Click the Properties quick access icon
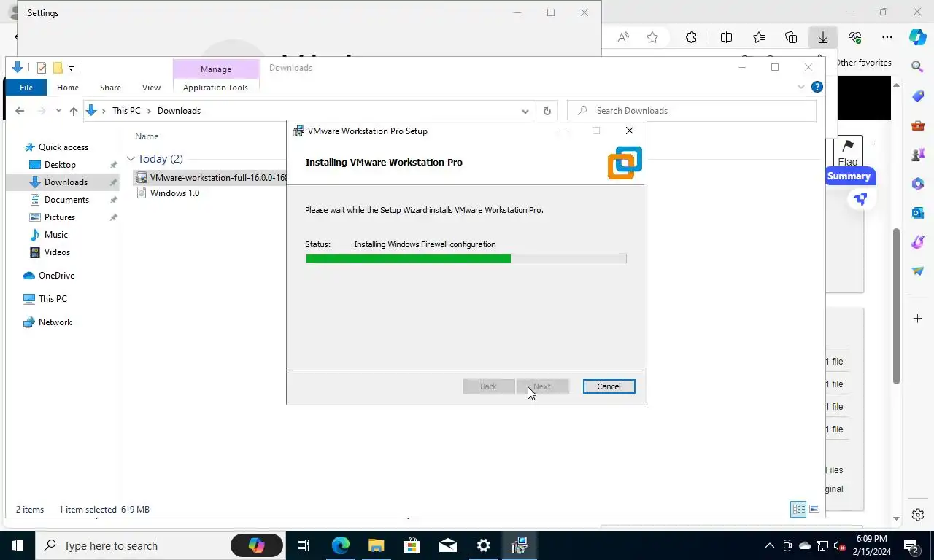 coord(42,68)
